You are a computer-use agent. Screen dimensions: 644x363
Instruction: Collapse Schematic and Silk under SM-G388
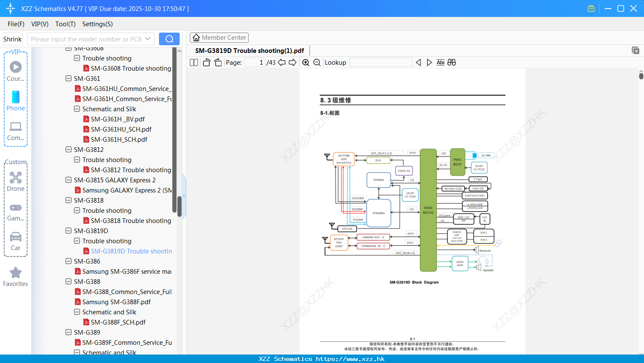[x=77, y=312]
